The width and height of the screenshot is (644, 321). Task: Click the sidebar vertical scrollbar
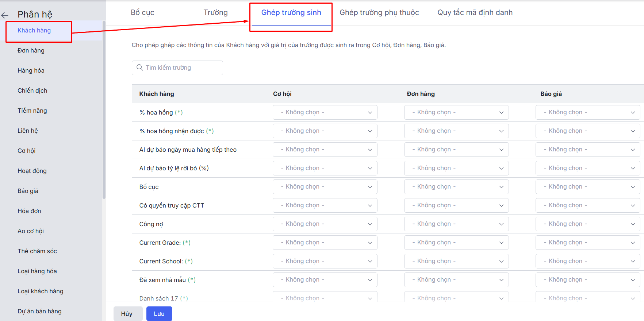click(x=104, y=109)
